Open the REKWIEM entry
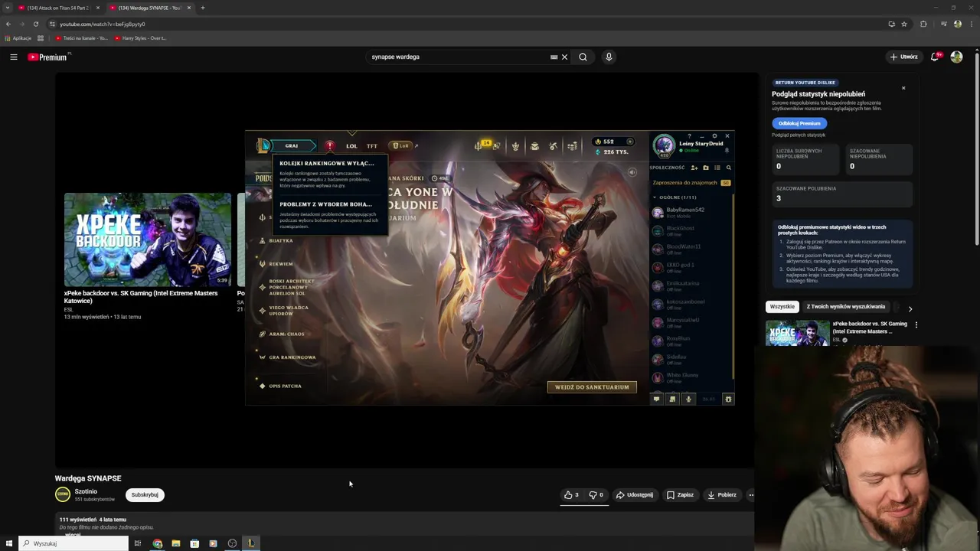980x551 pixels. coord(280,264)
